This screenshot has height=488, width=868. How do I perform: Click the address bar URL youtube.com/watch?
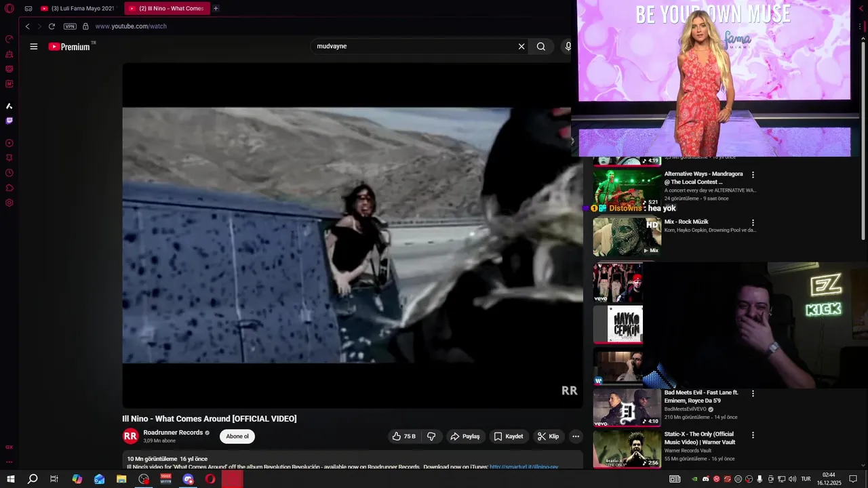131,26
